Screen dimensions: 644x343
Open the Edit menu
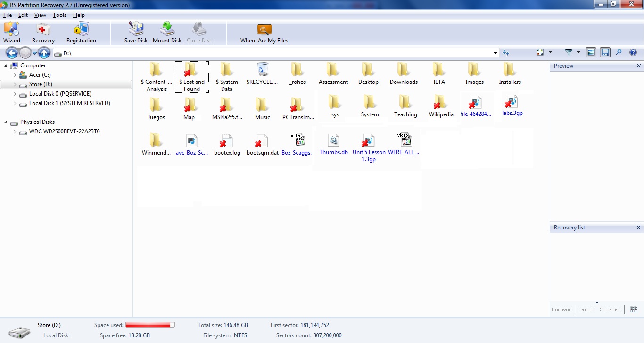(23, 15)
